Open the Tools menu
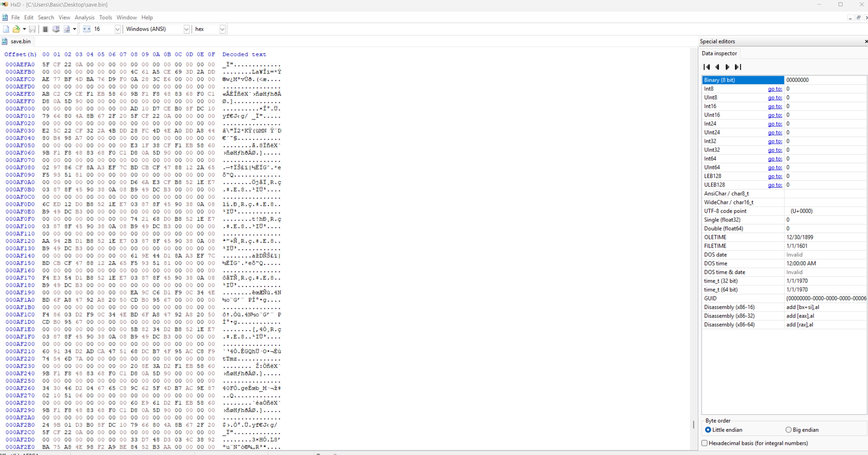This screenshot has width=868, height=455. click(105, 17)
